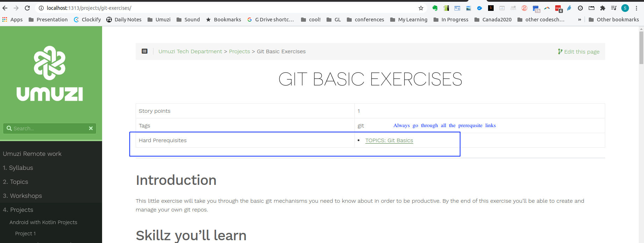Open the My Learning bookmarks folder
Viewport: 644px width, 243px height.
click(x=409, y=20)
